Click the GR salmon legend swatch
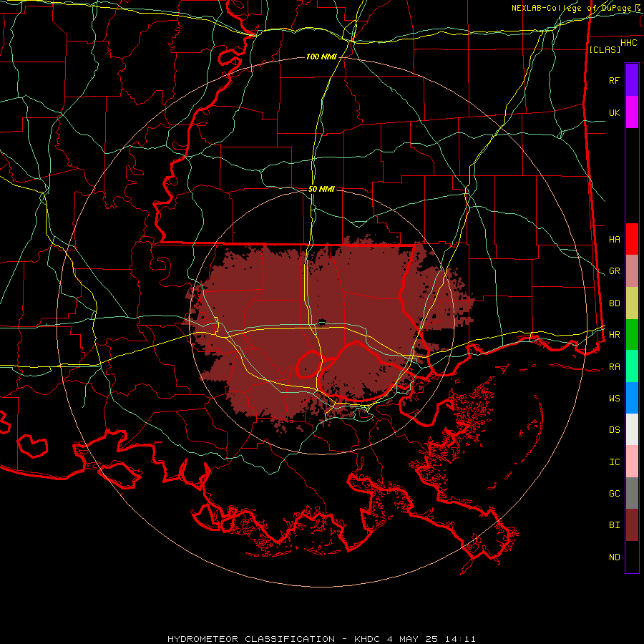The height and width of the screenshot is (644, 644). tap(632, 271)
